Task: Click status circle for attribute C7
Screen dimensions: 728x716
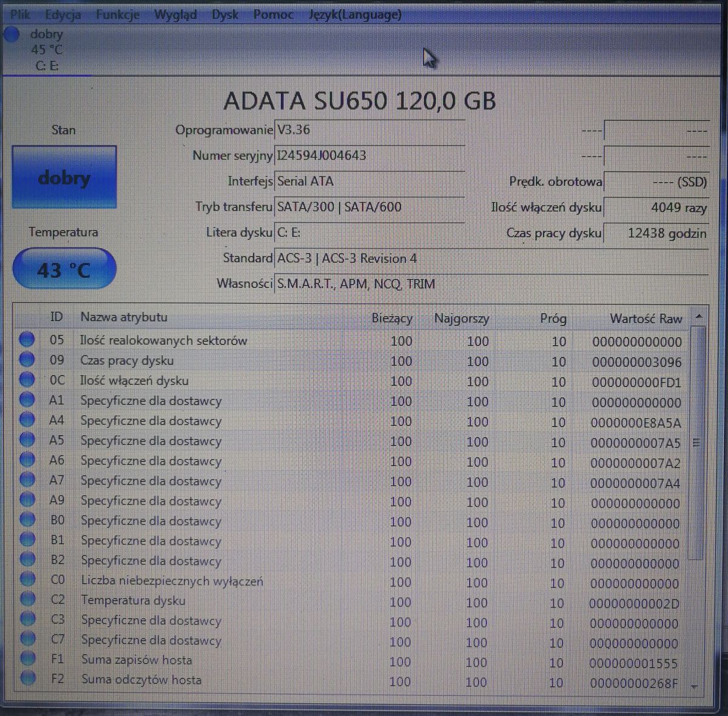Action: [28, 639]
